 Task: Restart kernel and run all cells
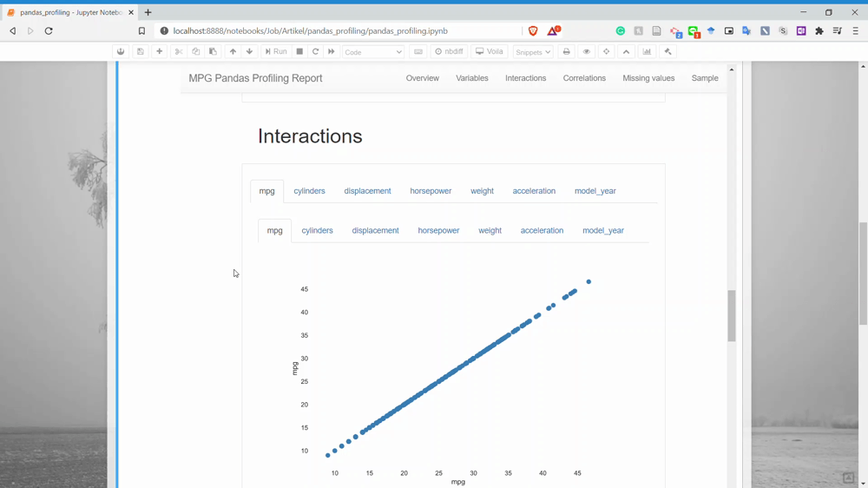coord(331,51)
